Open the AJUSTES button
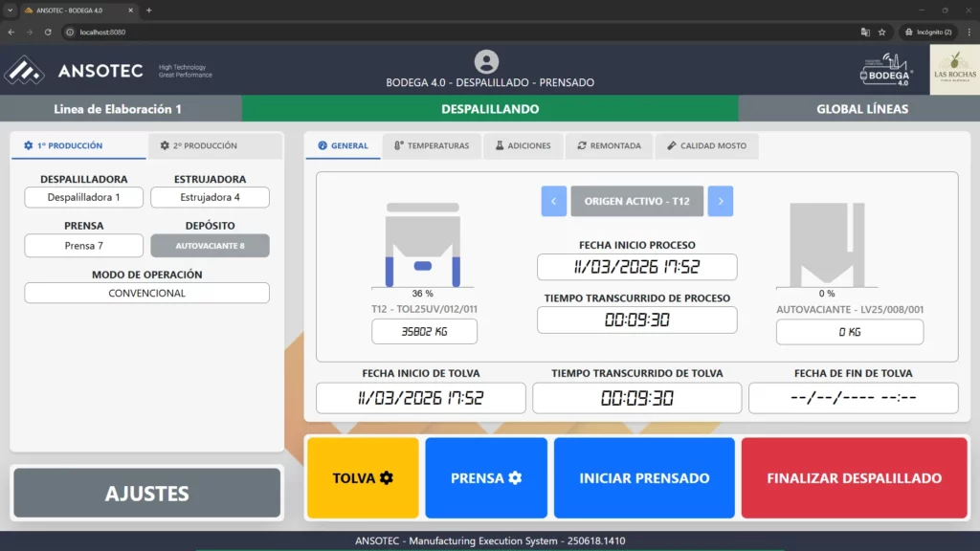The image size is (980, 551). point(146,493)
